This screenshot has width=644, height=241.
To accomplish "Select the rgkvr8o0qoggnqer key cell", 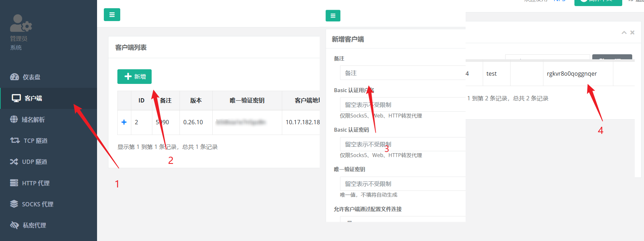I will [572, 74].
